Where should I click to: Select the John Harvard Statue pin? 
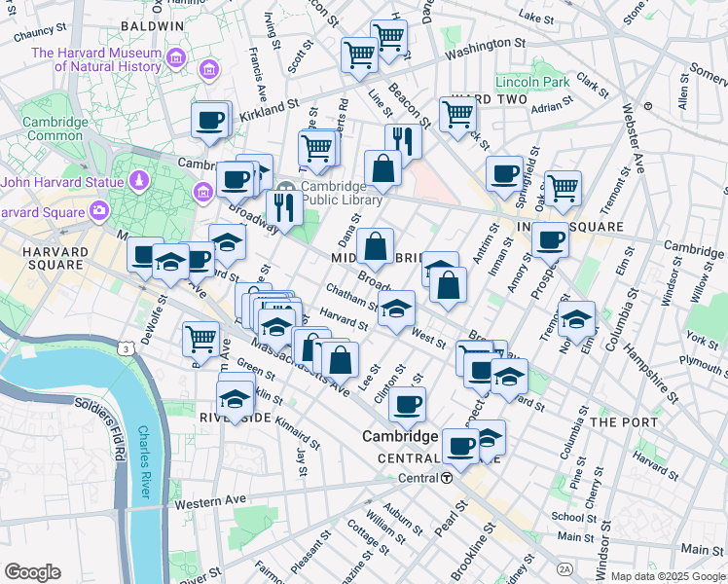(x=140, y=181)
